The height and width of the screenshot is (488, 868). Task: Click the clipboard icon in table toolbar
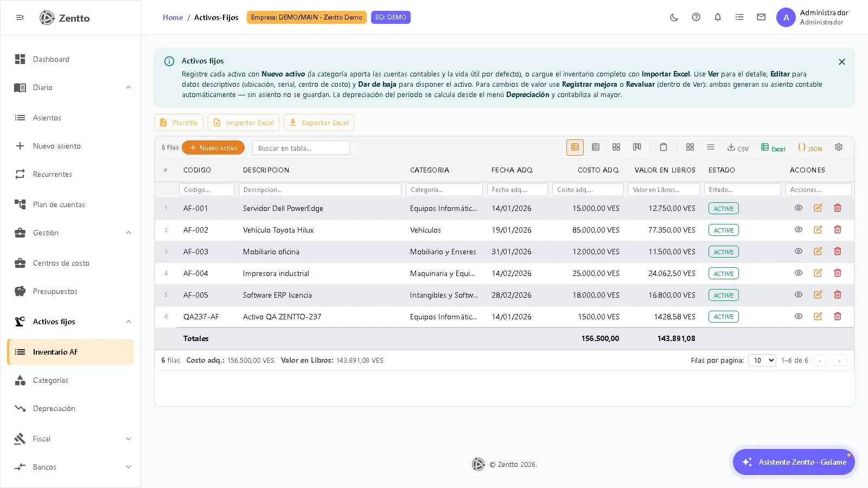point(663,147)
